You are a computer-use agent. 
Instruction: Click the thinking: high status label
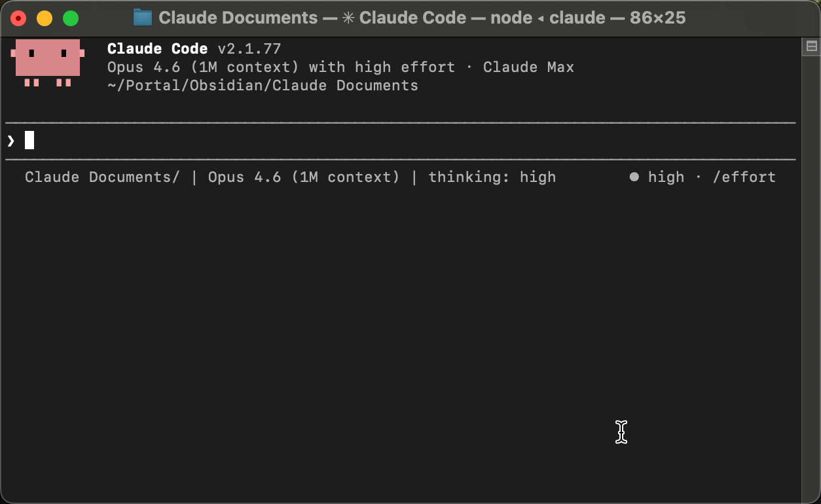tap(492, 177)
